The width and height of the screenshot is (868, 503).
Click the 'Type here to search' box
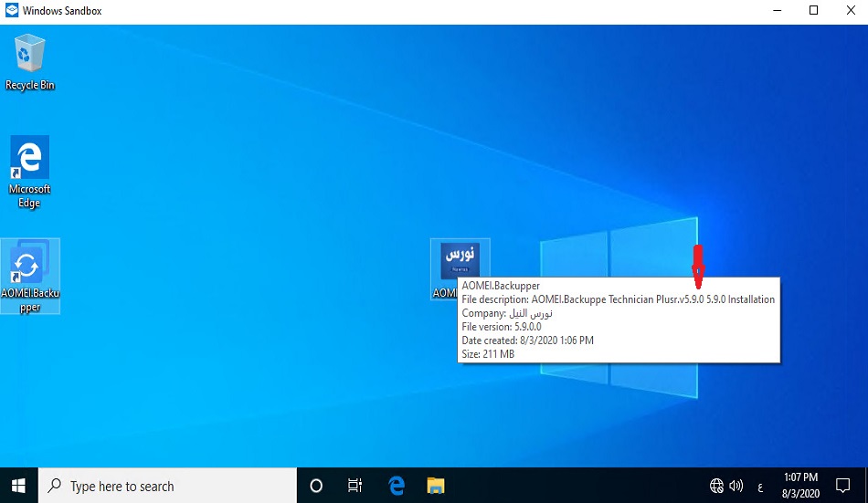pyautogui.click(x=169, y=486)
